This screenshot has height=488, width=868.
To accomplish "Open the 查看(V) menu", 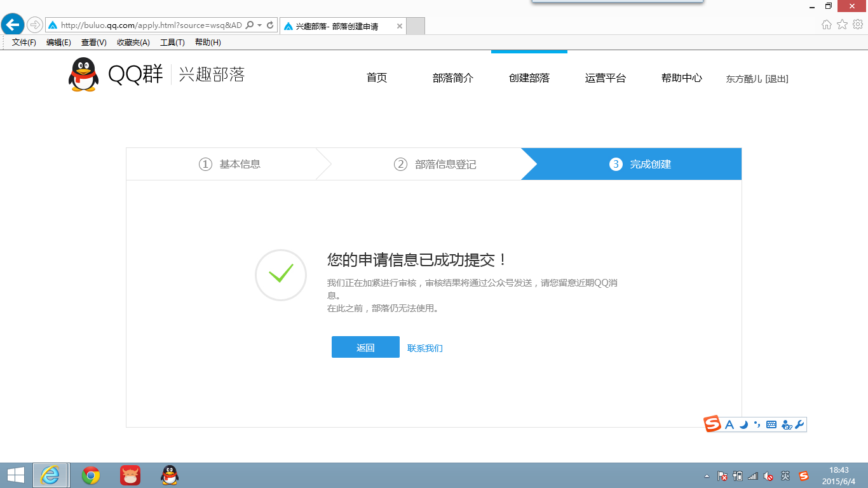I will point(93,43).
